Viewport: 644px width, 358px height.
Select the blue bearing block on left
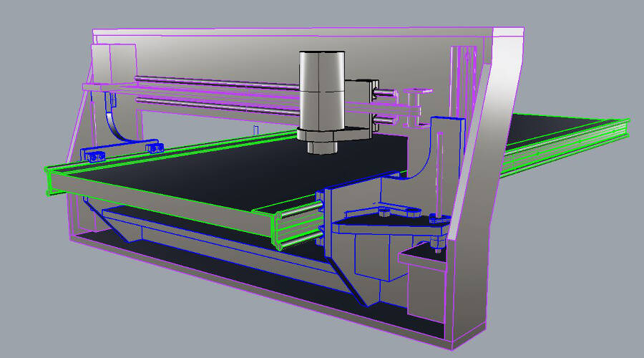[94, 155]
